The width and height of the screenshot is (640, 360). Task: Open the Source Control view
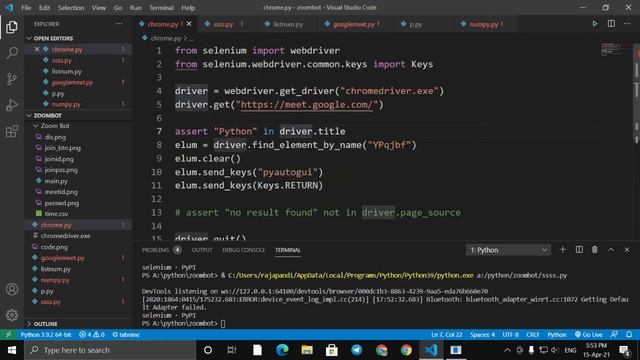(x=12, y=79)
